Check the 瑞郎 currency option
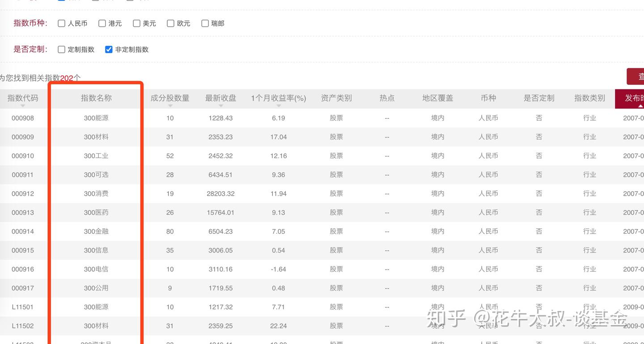Image resolution: width=644 pixels, height=344 pixels. click(x=205, y=23)
